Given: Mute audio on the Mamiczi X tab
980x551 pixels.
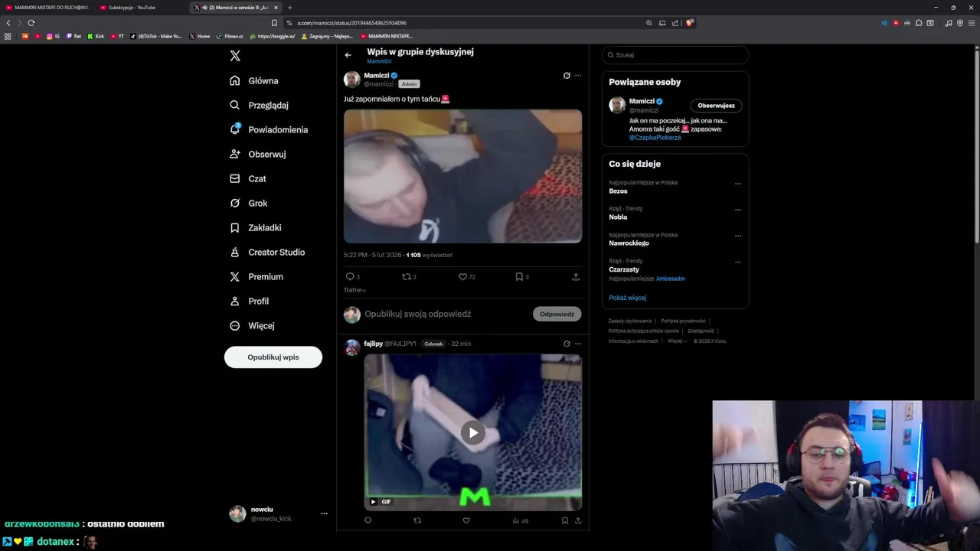Looking at the screenshot, I should pyautogui.click(x=204, y=8).
